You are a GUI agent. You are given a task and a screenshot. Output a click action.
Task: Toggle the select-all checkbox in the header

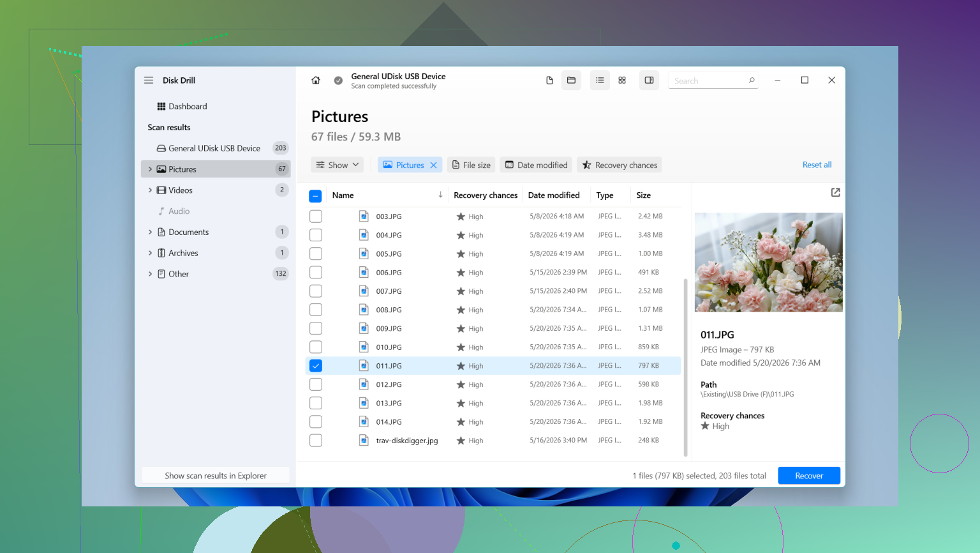315,196
